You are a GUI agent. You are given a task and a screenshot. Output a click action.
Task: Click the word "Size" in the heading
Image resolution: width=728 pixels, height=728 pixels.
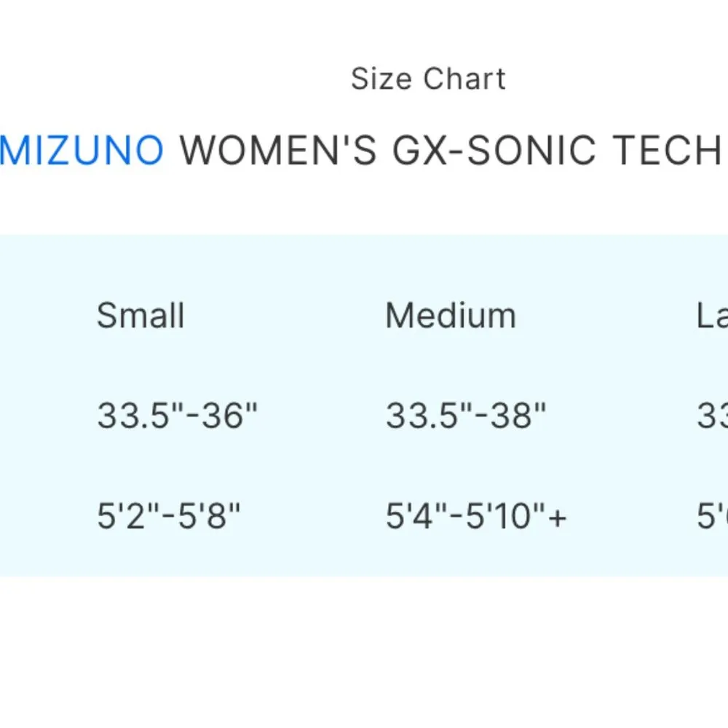(x=382, y=79)
